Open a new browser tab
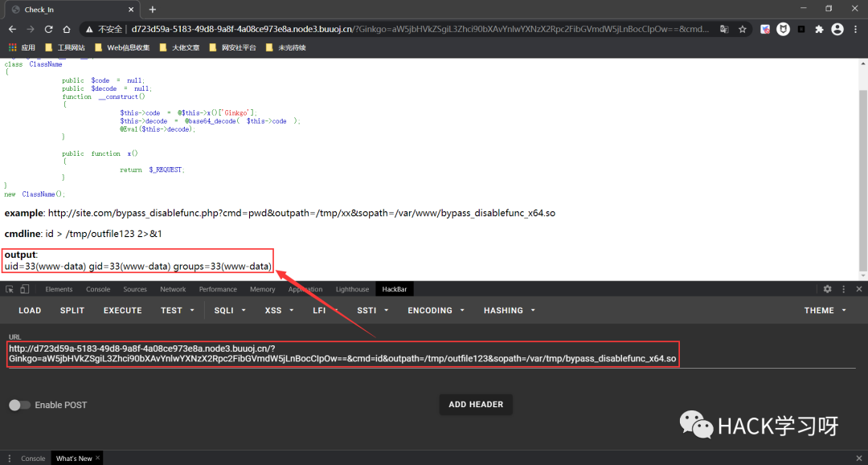This screenshot has height=465, width=868. 152,10
